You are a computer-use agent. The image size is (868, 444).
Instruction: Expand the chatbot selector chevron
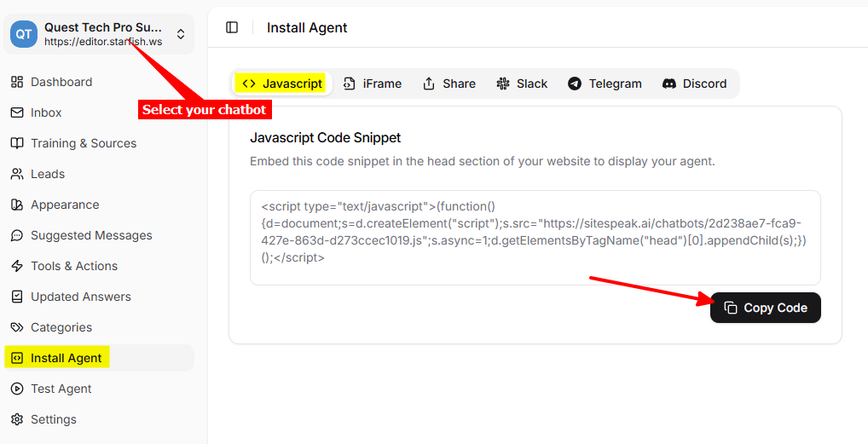pyautogui.click(x=181, y=34)
